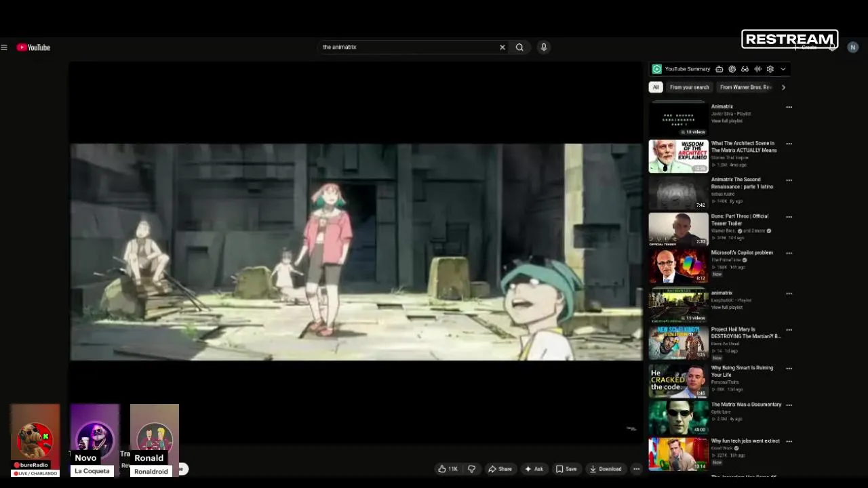Click the Share button
868x488 pixels.
[x=500, y=469]
